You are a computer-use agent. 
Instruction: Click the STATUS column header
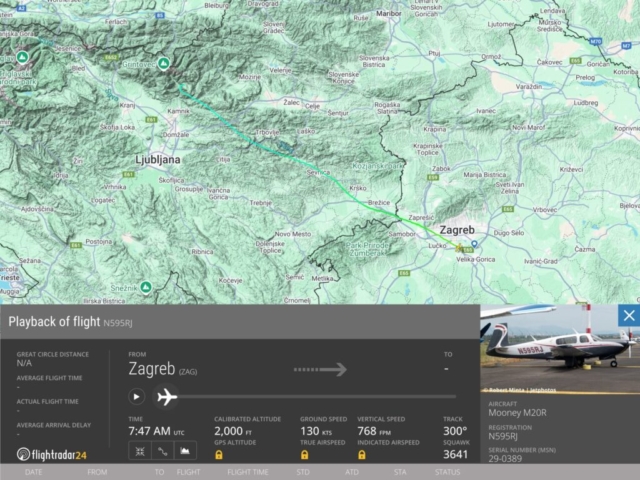(447, 472)
